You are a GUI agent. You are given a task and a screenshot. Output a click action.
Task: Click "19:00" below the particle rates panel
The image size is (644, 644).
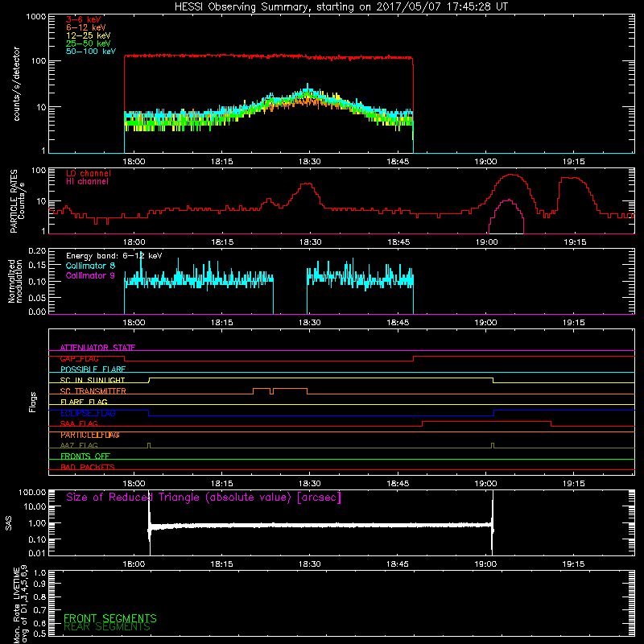pyautogui.click(x=486, y=242)
